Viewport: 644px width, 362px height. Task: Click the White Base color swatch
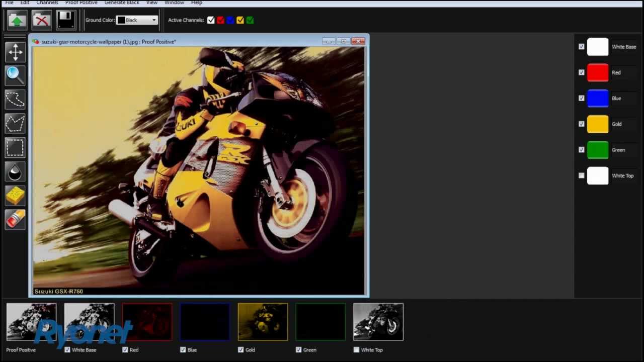point(598,47)
